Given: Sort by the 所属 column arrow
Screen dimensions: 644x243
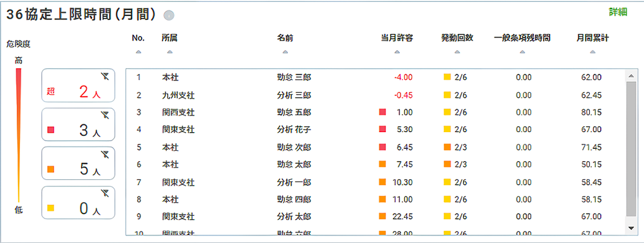Looking at the screenshot, I should pos(169,52).
